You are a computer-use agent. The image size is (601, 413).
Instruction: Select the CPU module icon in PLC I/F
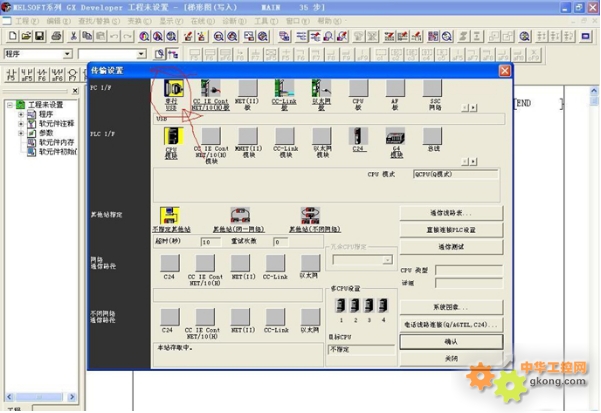click(x=173, y=136)
